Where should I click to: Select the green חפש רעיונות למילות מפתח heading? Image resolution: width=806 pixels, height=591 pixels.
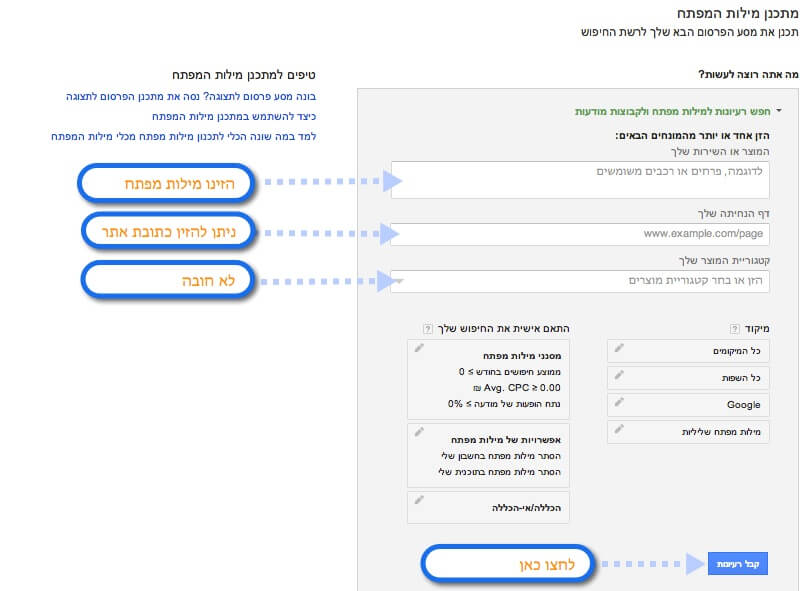(672, 112)
